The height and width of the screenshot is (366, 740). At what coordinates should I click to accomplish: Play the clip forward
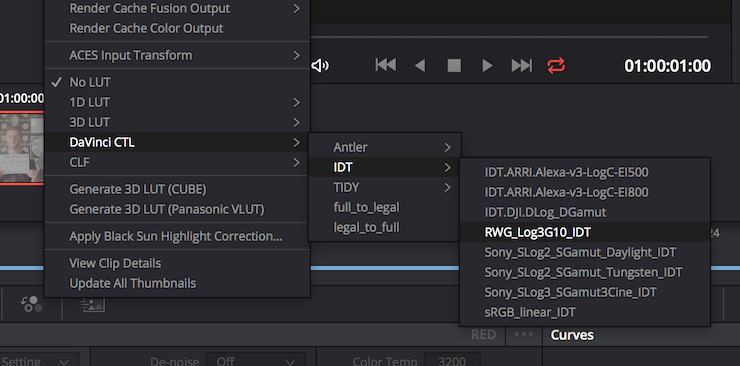coord(488,65)
